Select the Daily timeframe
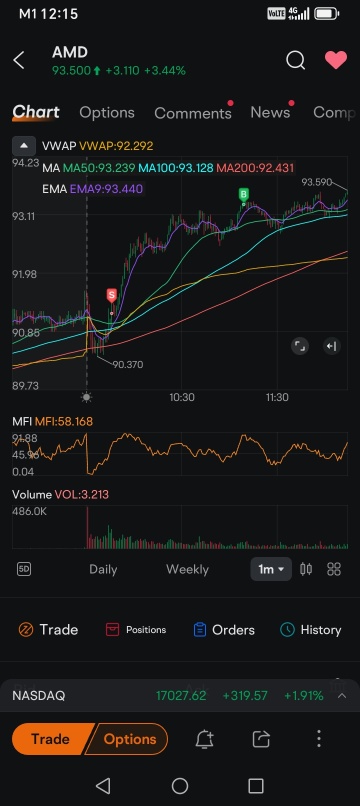This screenshot has height=806, width=360. (103, 569)
